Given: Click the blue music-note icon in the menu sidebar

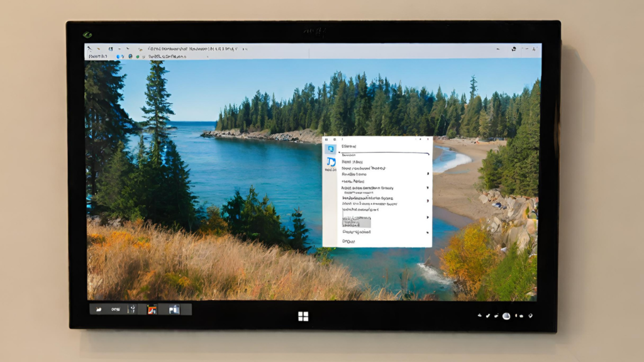Looking at the screenshot, I should (331, 163).
